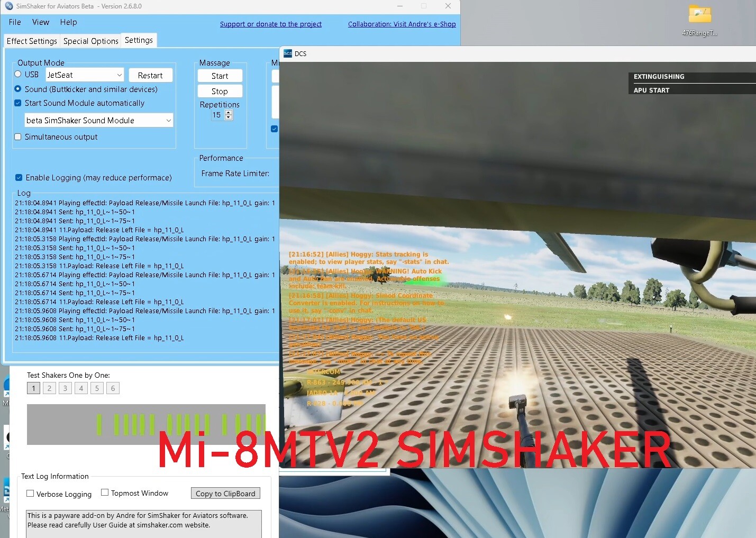Select the USB output mode radio button
Screen dimensions: 756x538
coord(18,74)
